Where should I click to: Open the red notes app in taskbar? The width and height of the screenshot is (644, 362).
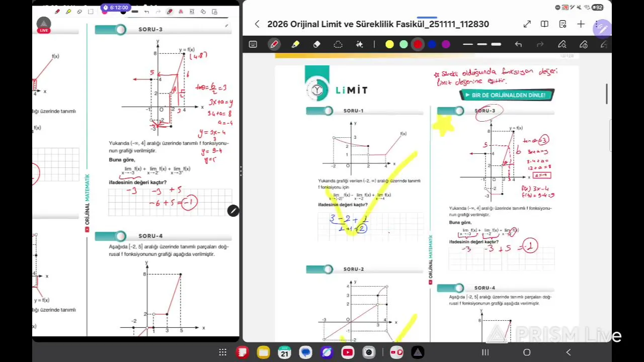tap(243, 352)
